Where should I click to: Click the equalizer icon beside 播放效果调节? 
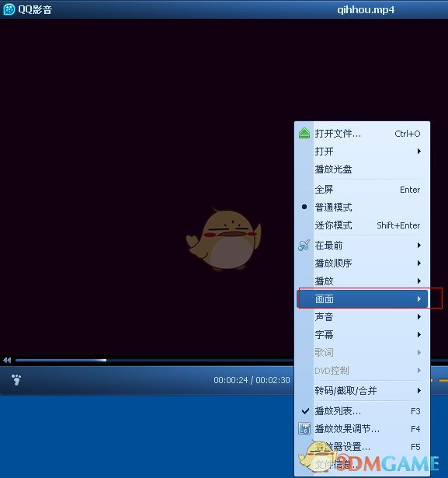click(304, 428)
